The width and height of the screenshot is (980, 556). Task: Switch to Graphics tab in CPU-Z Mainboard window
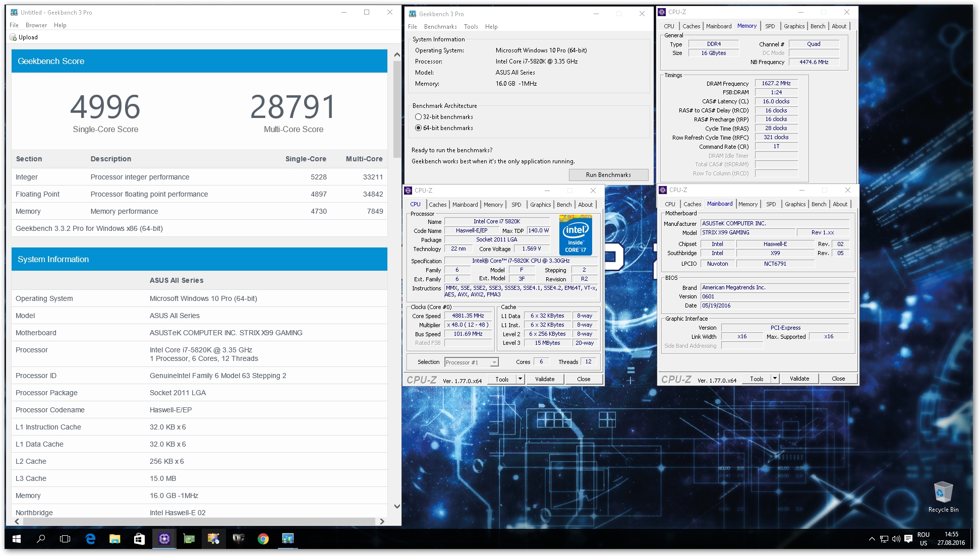795,204
